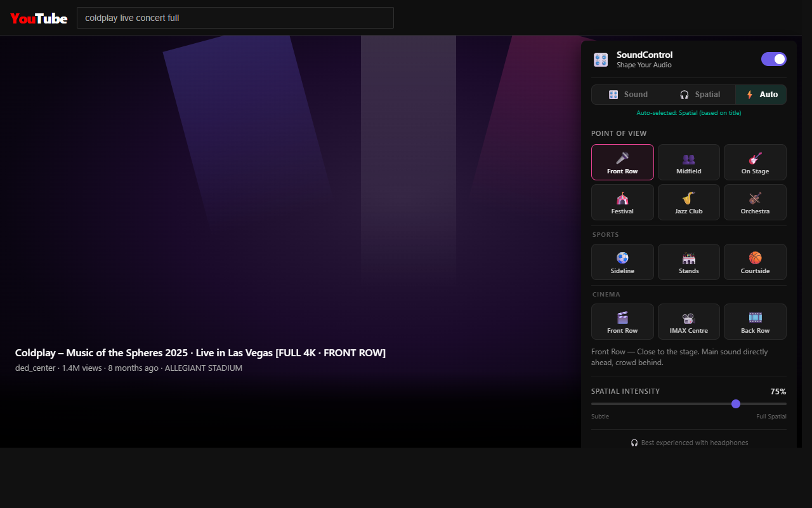812x508 pixels.
Task: Click the 'Subtle' slider label
Action: (600, 417)
